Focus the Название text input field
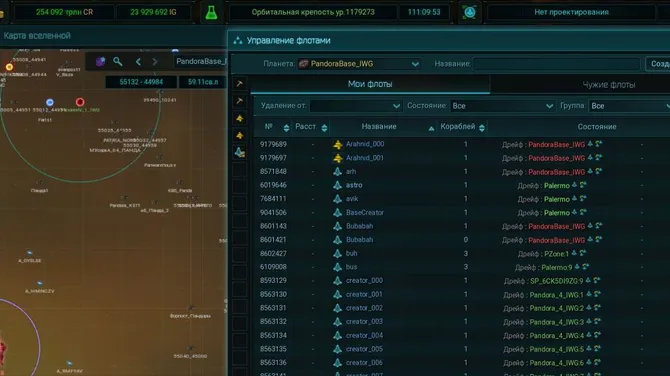 pos(556,64)
